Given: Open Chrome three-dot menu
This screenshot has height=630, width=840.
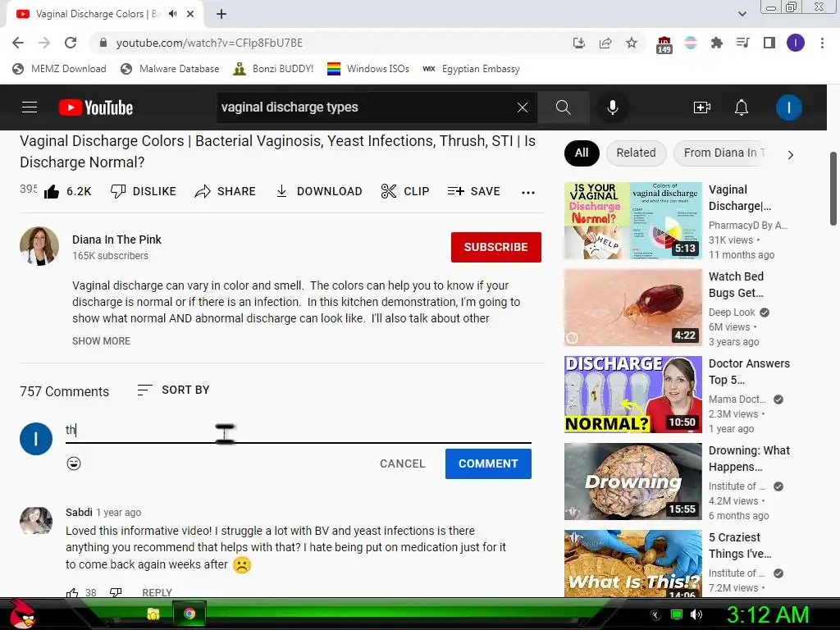Looking at the screenshot, I should click(x=822, y=43).
